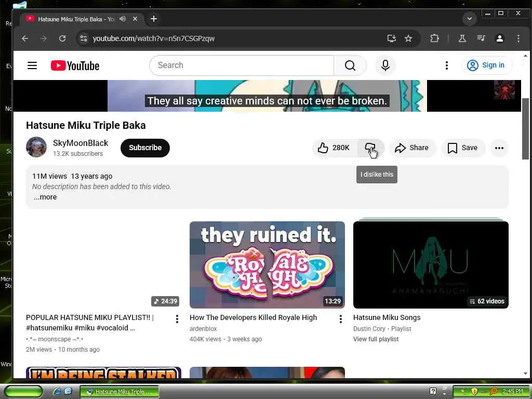
Task: Click View full playlist link
Action: [x=376, y=339]
